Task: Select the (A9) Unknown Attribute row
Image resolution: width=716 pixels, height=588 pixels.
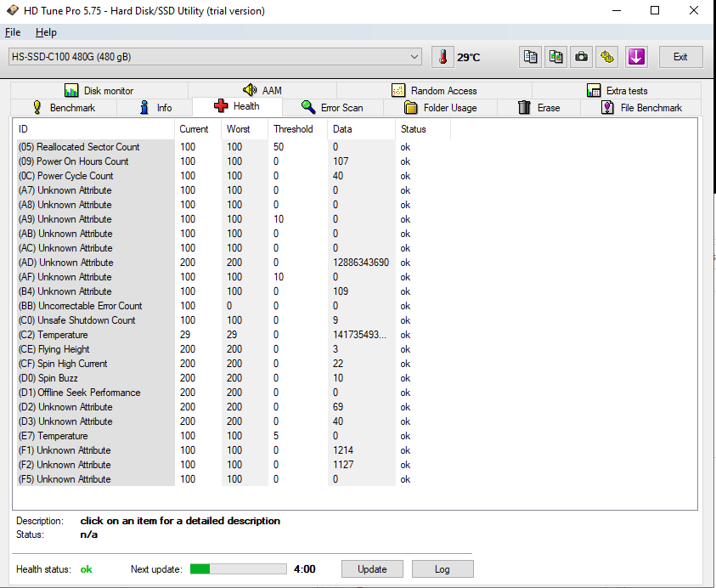Action: tap(232, 219)
